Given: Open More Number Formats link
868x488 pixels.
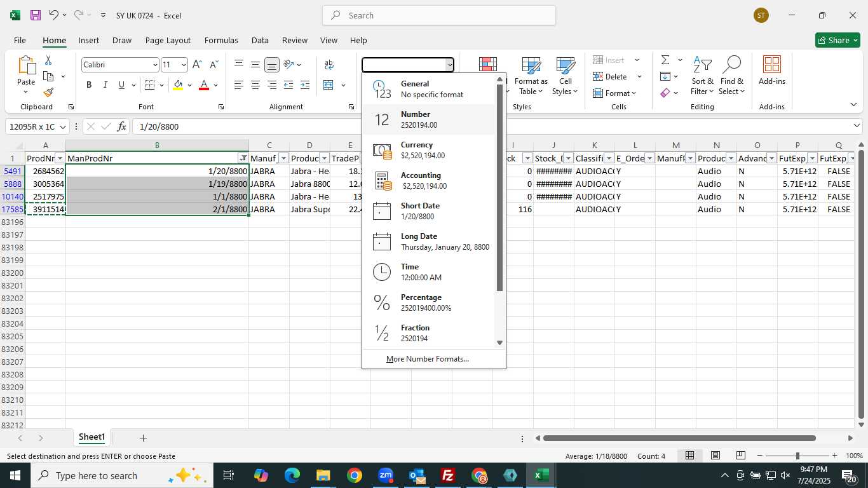Looking at the screenshot, I should [x=428, y=359].
